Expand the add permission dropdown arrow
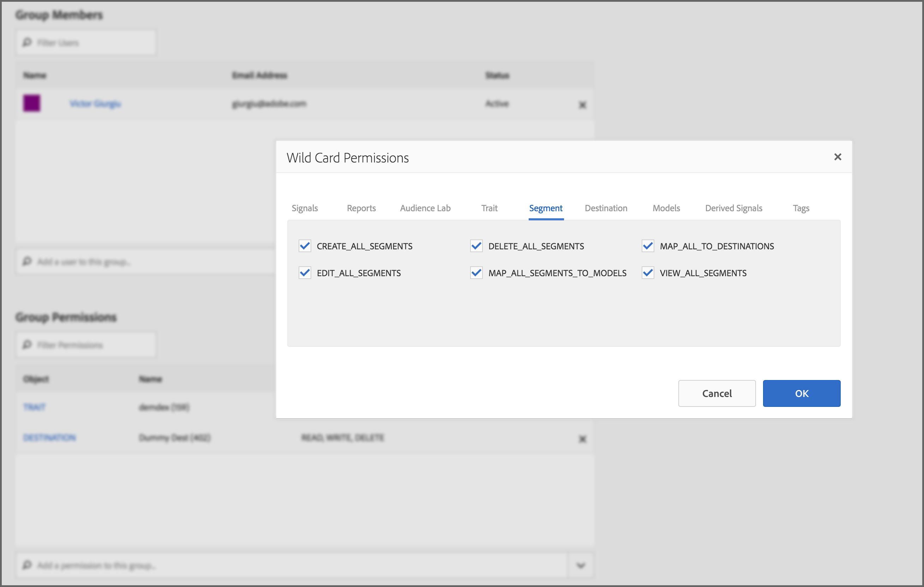924x587 pixels. click(x=581, y=565)
